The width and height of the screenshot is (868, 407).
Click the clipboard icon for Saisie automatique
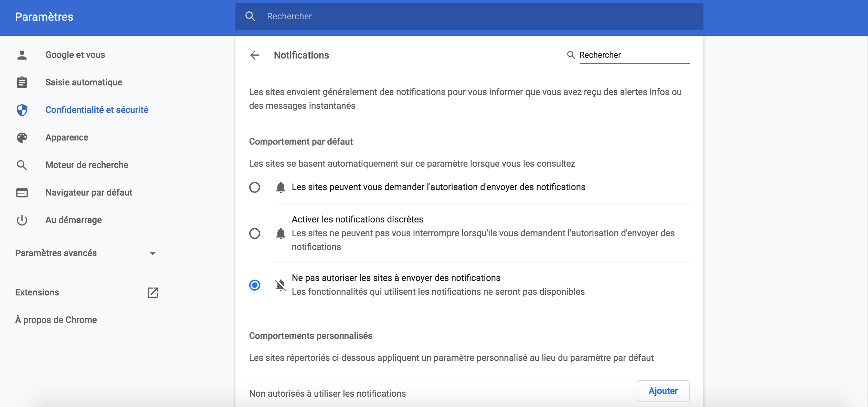22,82
